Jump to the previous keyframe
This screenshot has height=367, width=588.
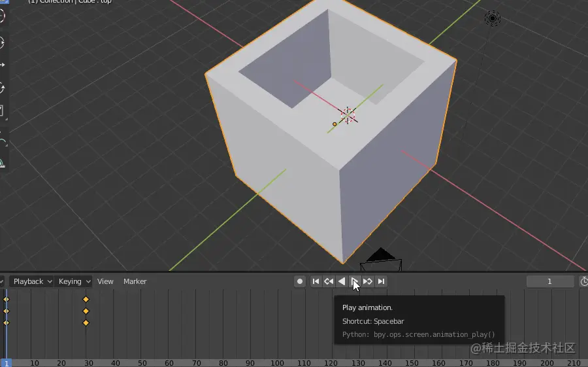[x=329, y=281]
